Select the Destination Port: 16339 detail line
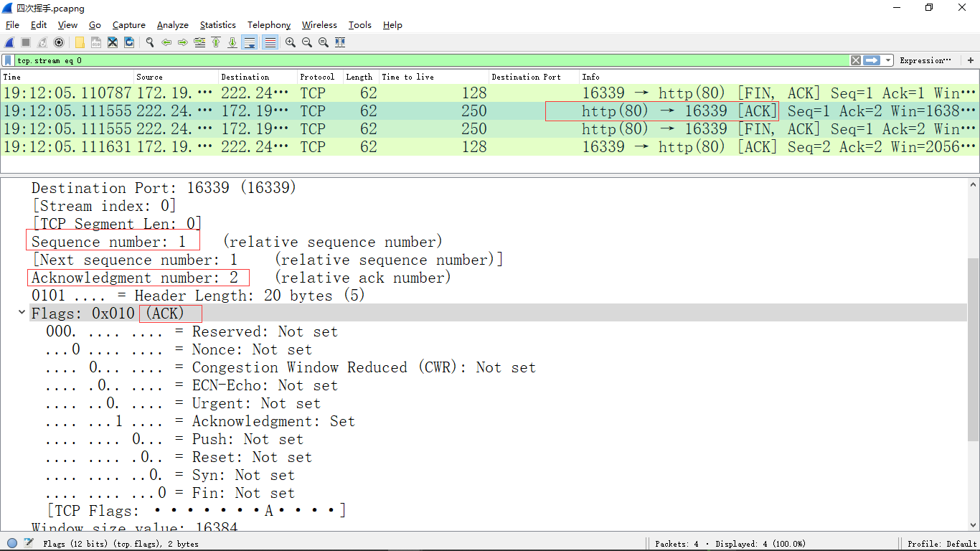Screen dimensions: 980x551 [x=164, y=188]
